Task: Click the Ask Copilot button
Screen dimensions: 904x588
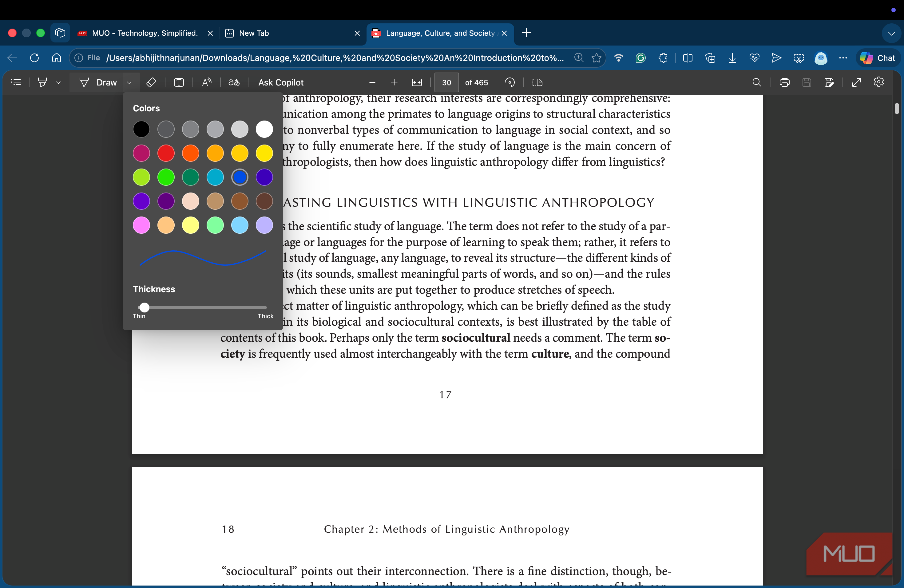Action: 281,82
